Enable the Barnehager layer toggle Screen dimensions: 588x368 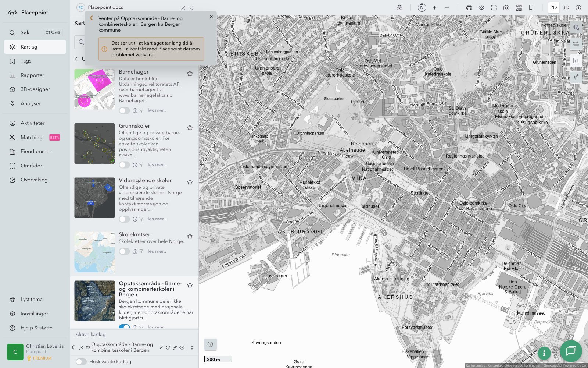click(124, 110)
